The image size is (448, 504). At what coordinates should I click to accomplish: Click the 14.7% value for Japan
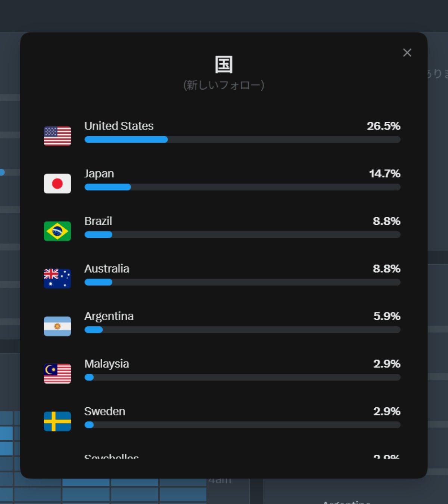(x=385, y=173)
